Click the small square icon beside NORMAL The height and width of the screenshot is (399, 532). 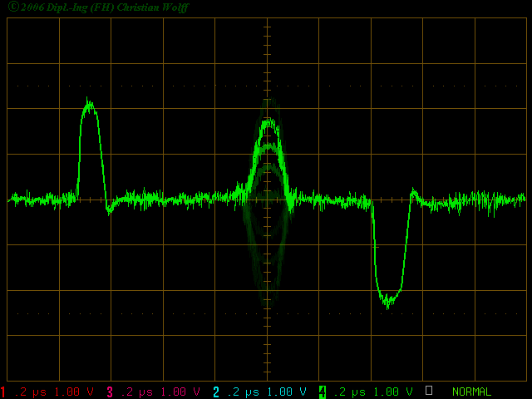429,390
